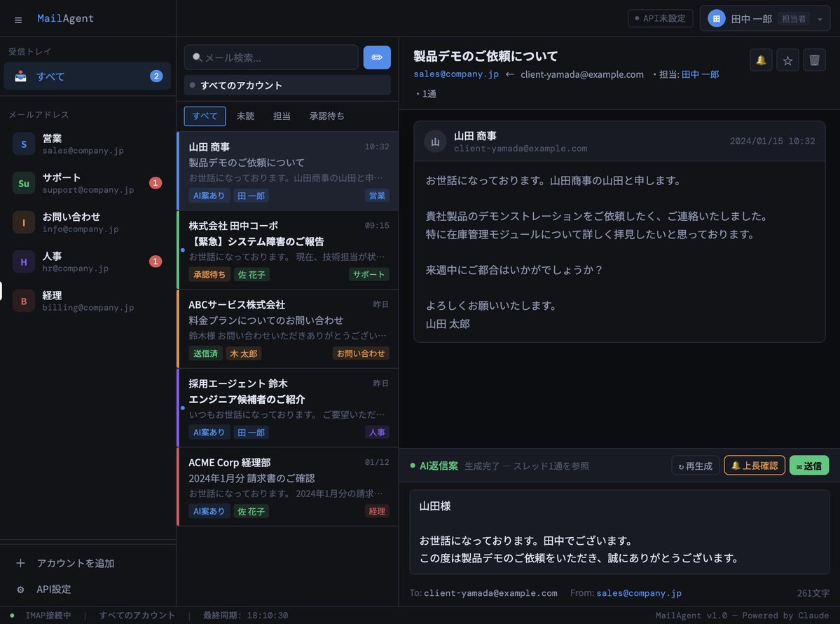
Task: Click the H avatar for 人事
Action: click(x=24, y=262)
